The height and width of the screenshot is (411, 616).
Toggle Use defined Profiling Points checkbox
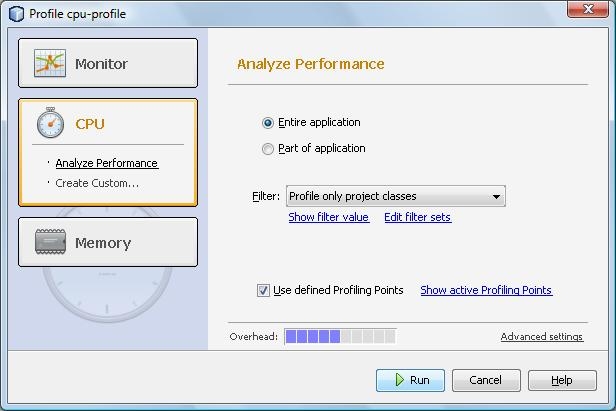(263, 290)
